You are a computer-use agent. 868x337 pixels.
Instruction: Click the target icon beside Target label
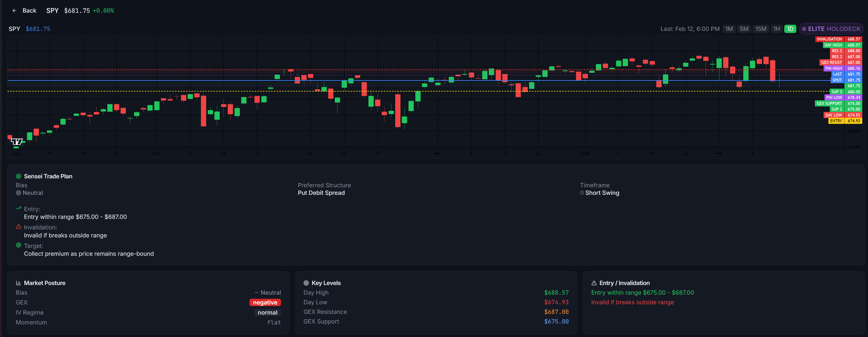click(x=19, y=245)
